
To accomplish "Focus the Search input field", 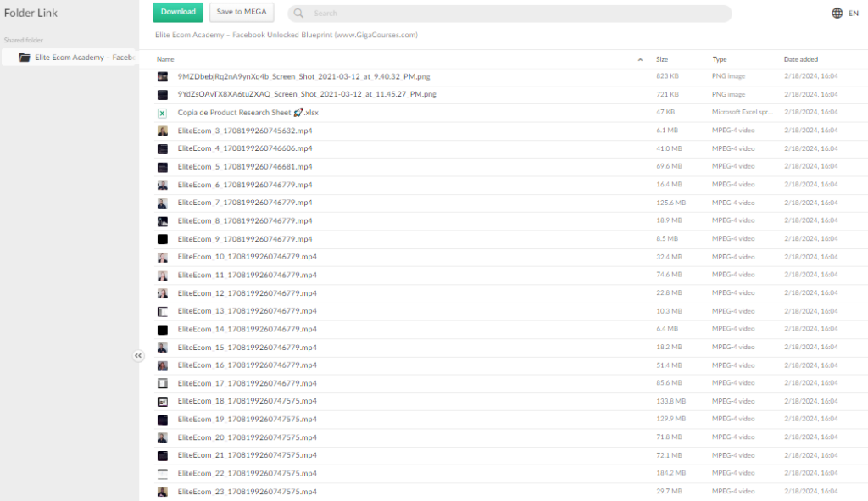I will click(x=517, y=14).
